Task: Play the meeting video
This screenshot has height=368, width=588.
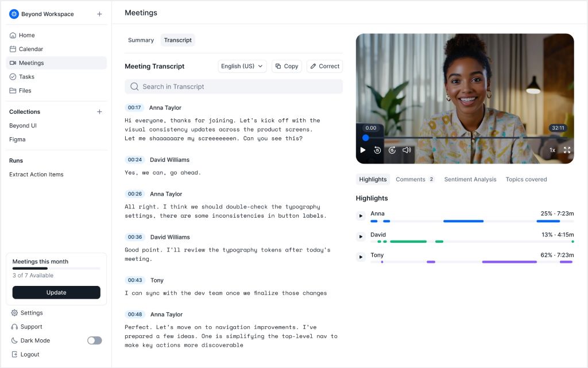Action: coord(363,150)
